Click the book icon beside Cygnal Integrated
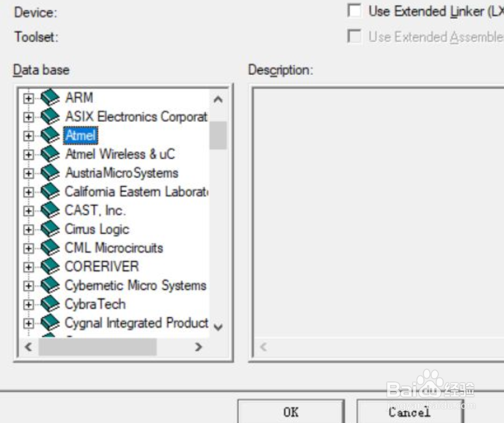 [x=50, y=323]
